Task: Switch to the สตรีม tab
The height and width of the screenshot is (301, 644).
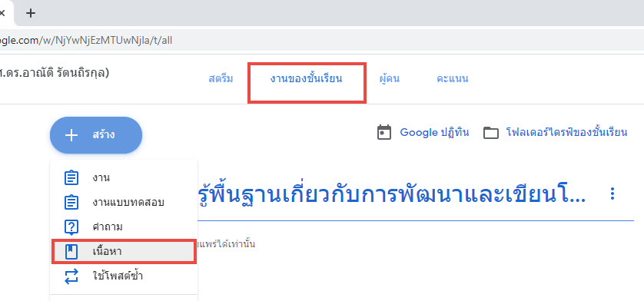Action: [x=221, y=79]
